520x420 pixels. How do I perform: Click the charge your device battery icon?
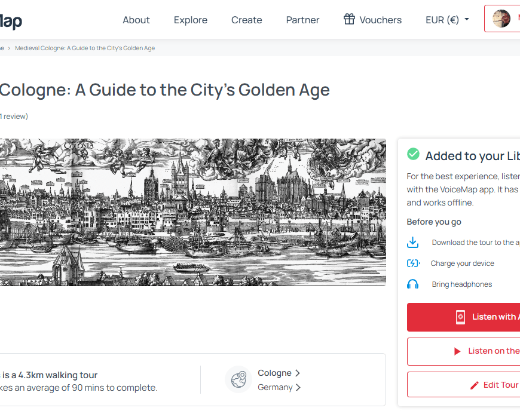(413, 263)
